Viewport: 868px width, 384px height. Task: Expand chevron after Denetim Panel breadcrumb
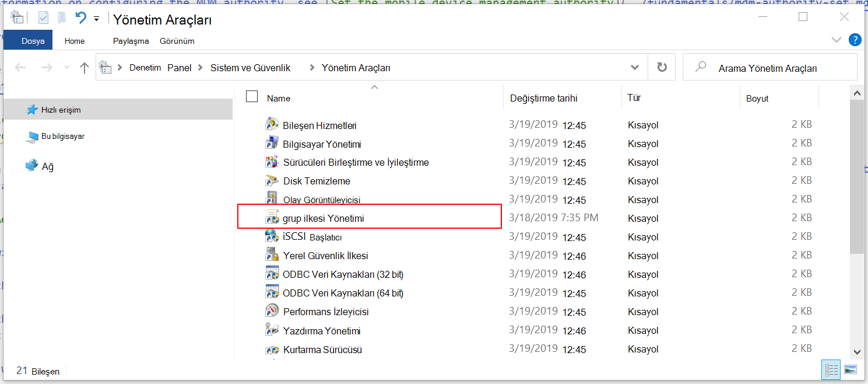click(x=200, y=68)
